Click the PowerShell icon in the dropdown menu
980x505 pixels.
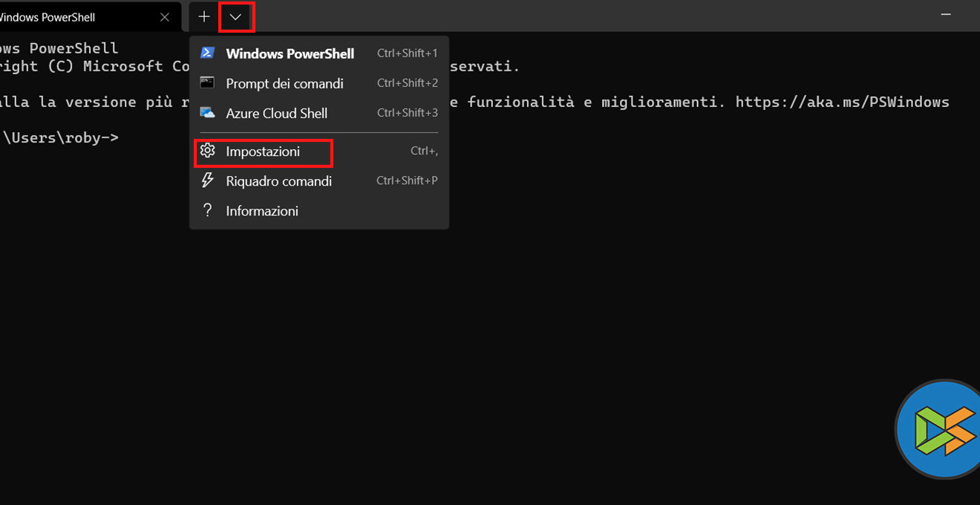[208, 53]
